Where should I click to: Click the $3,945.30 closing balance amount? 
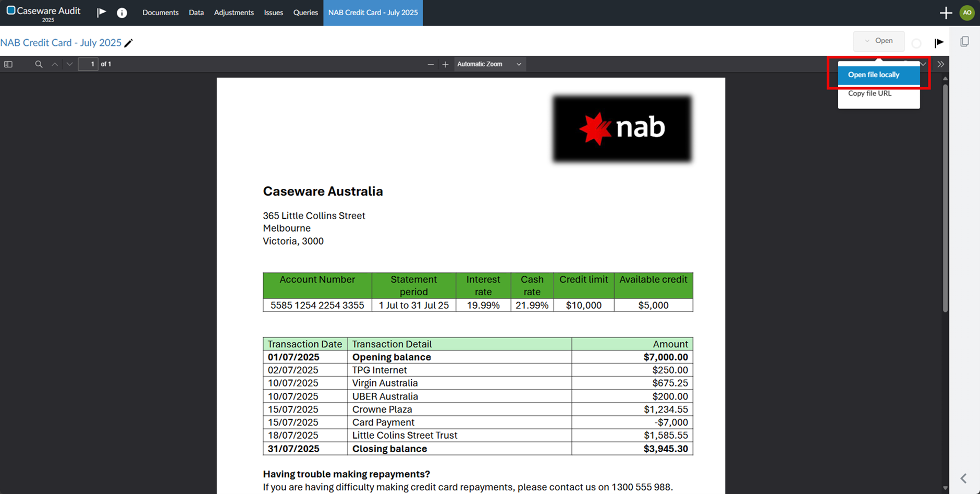(666, 449)
